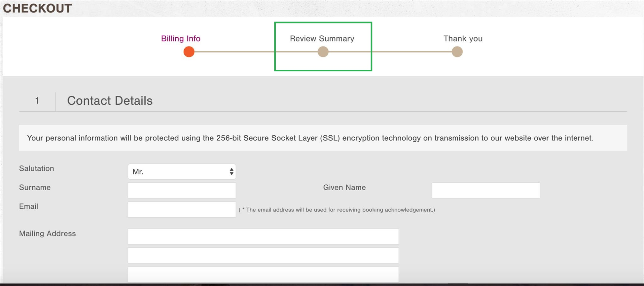
Task: Focus the Surname text field
Action: click(x=182, y=191)
